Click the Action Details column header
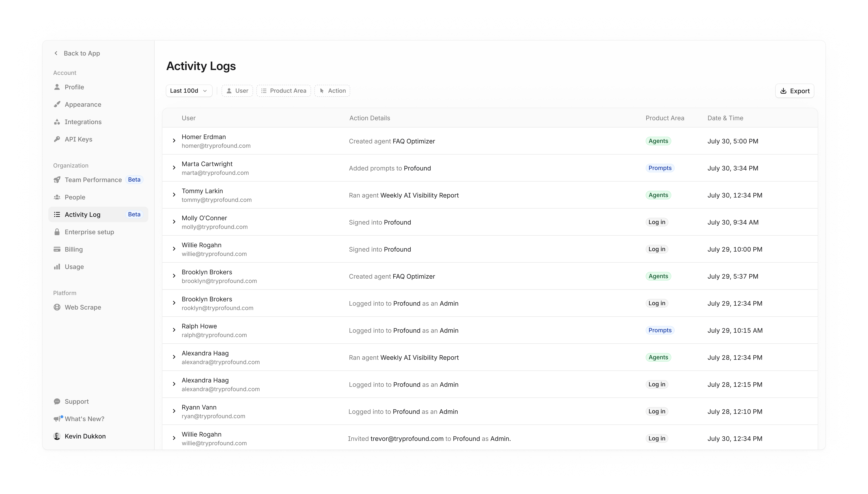Image resolution: width=868 pixels, height=494 pixels. (370, 118)
